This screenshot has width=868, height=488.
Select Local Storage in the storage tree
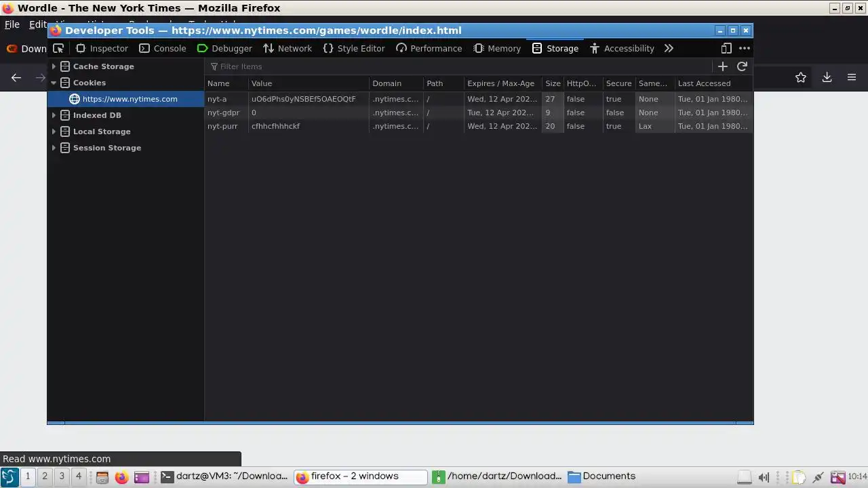tap(125, 131)
